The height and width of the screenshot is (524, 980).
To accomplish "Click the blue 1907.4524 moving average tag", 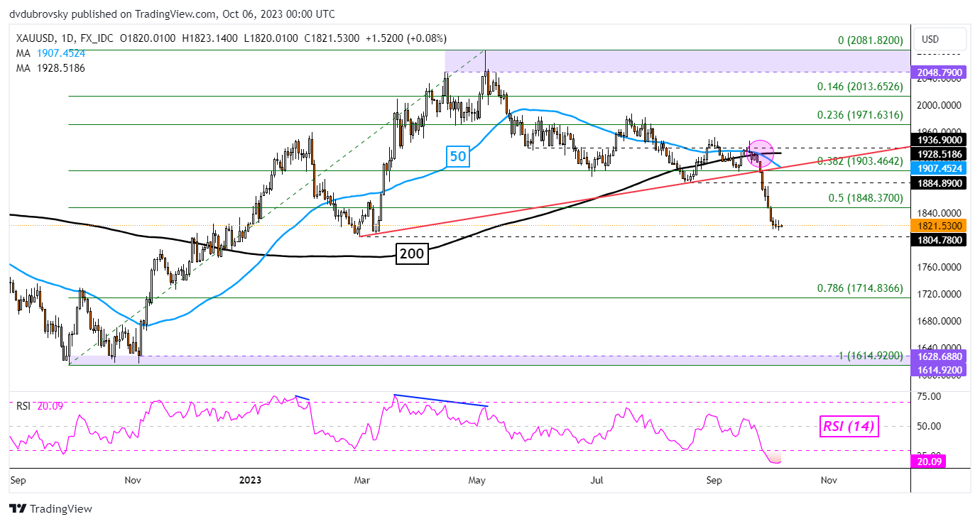I will tap(938, 169).
